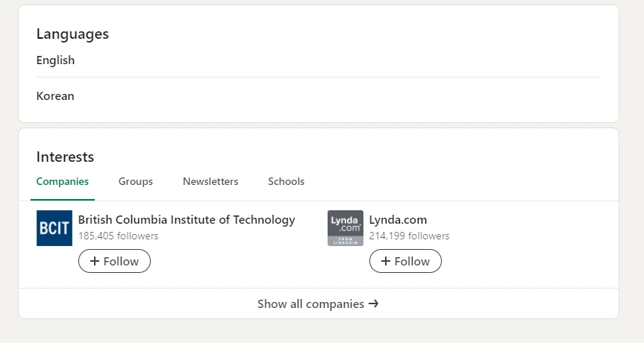
Task: Click the 214,199 followers count text
Action: (409, 236)
